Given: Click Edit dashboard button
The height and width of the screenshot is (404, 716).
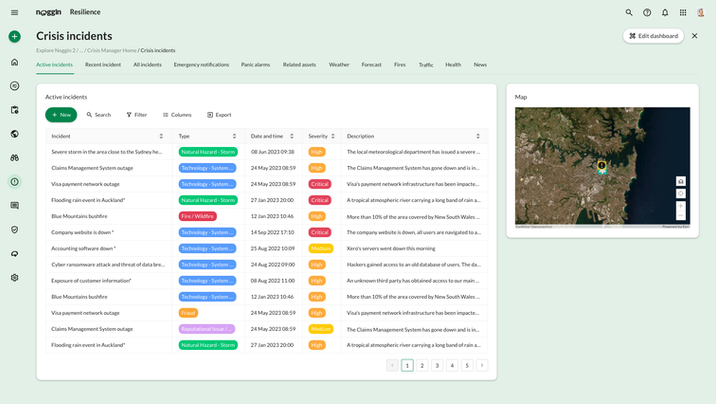Looking at the screenshot, I should (x=653, y=36).
